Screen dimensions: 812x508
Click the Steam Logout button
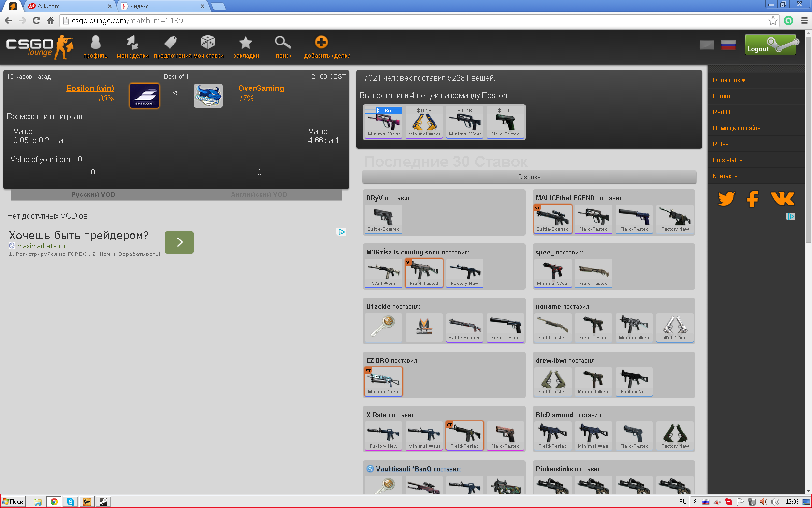tap(772, 45)
